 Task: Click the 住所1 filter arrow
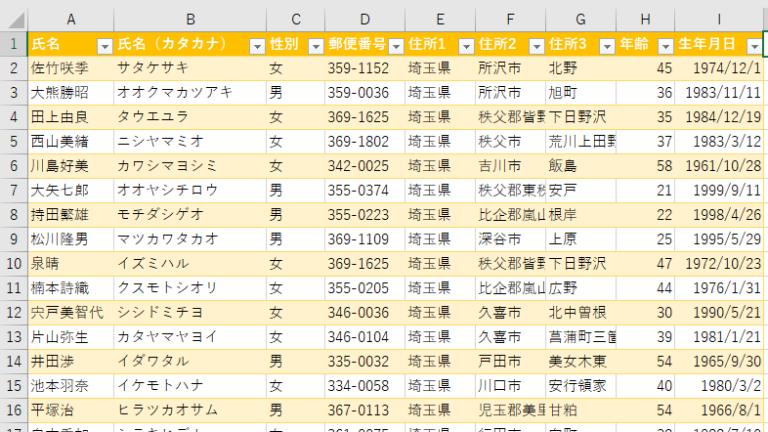[465, 46]
